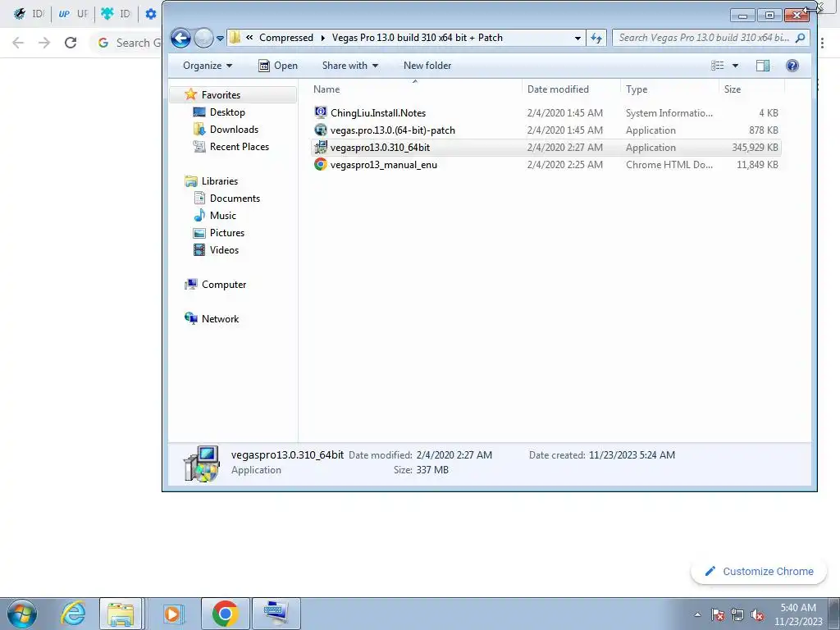The height and width of the screenshot is (630, 840).
Task: Click the Chrome icon of vegaspro13_manual_enu
Action: [x=321, y=164]
